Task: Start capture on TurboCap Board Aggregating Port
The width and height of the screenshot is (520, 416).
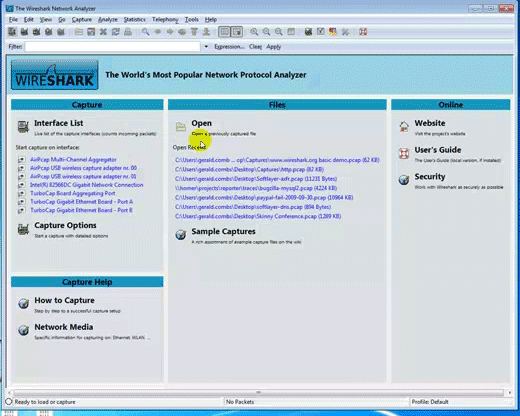Action: [x=73, y=193]
